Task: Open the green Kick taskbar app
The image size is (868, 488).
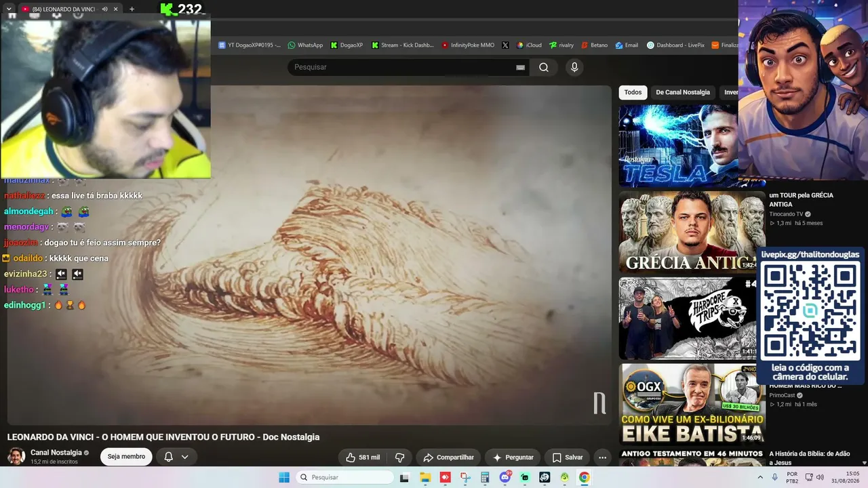Action: pyautogui.click(x=525, y=477)
